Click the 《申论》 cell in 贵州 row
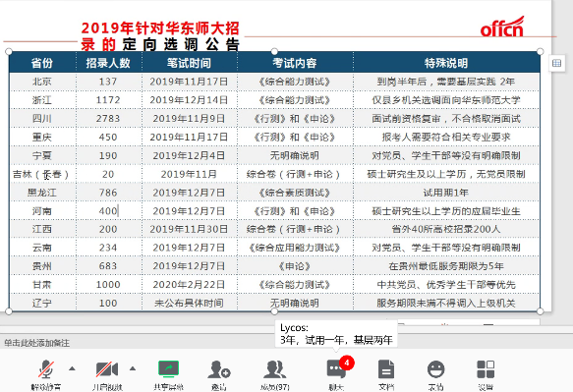Viewport: 573px width, 392px height. point(295,266)
